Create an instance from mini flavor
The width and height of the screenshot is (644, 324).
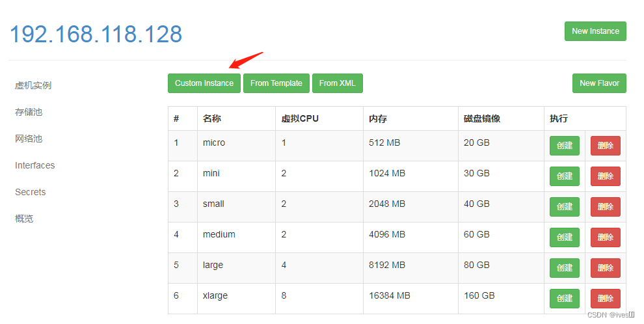tap(564, 176)
